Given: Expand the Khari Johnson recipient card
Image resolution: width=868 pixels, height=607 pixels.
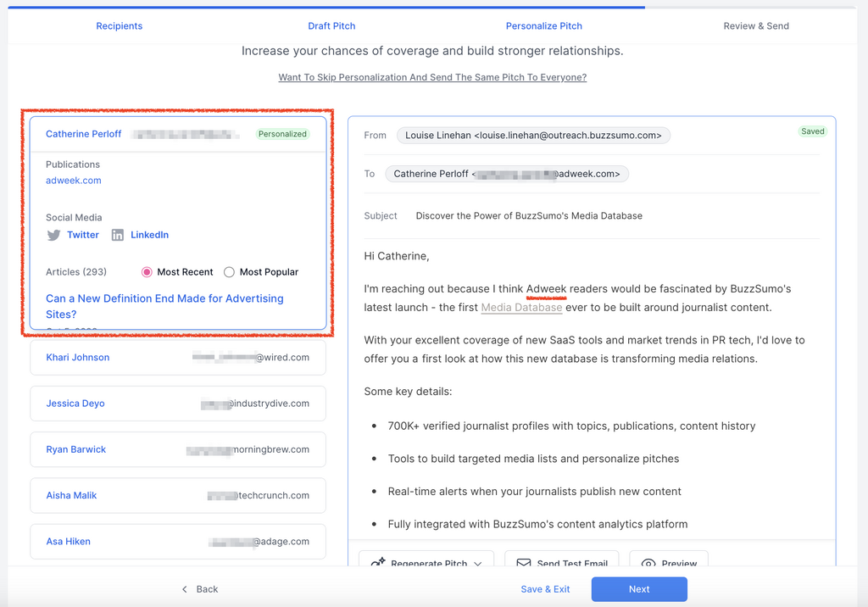Looking at the screenshot, I should point(178,358).
